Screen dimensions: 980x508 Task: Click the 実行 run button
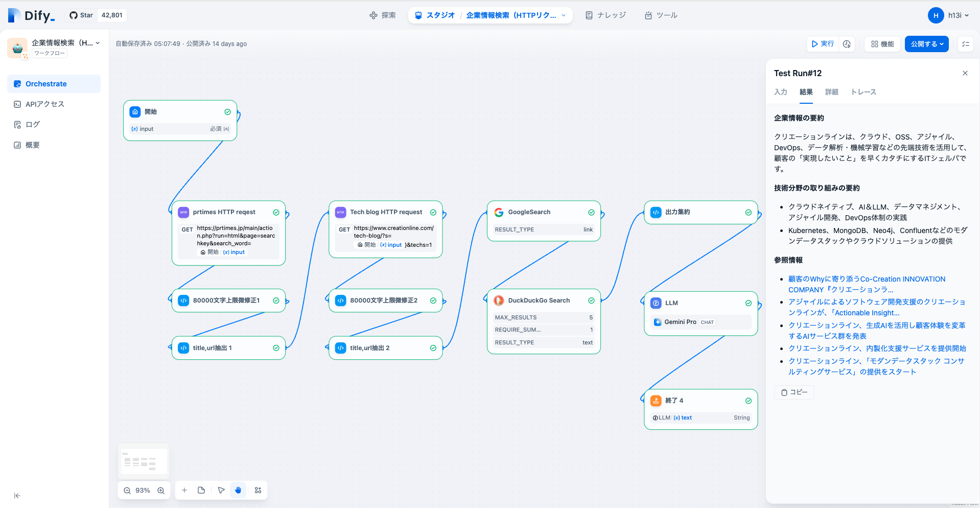(x=823, y=44)
